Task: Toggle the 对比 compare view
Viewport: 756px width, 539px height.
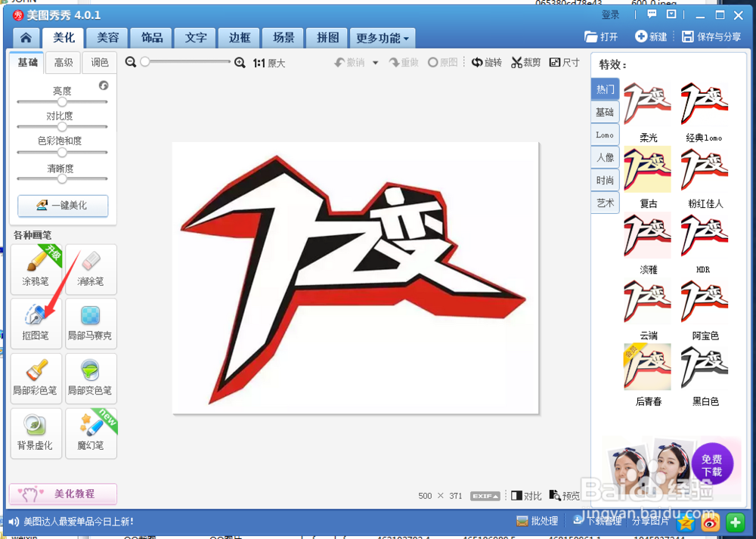Action: coord(526,496)
